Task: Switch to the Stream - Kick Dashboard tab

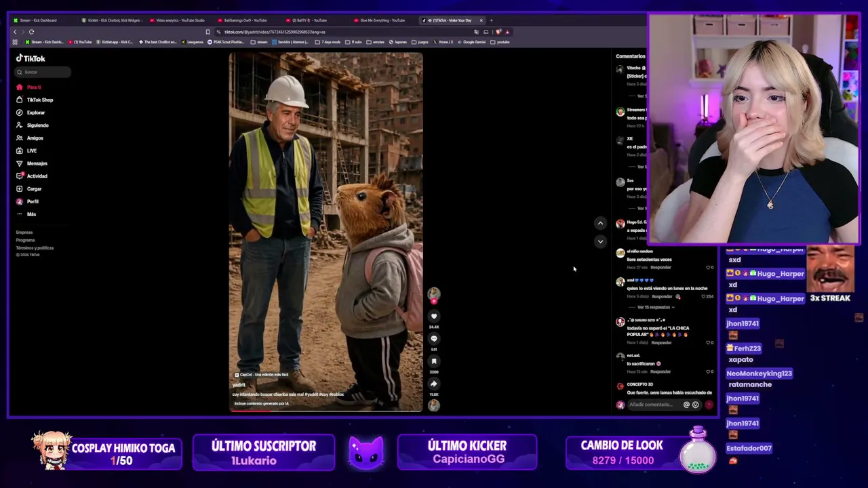Action: [x=39, y=20]
